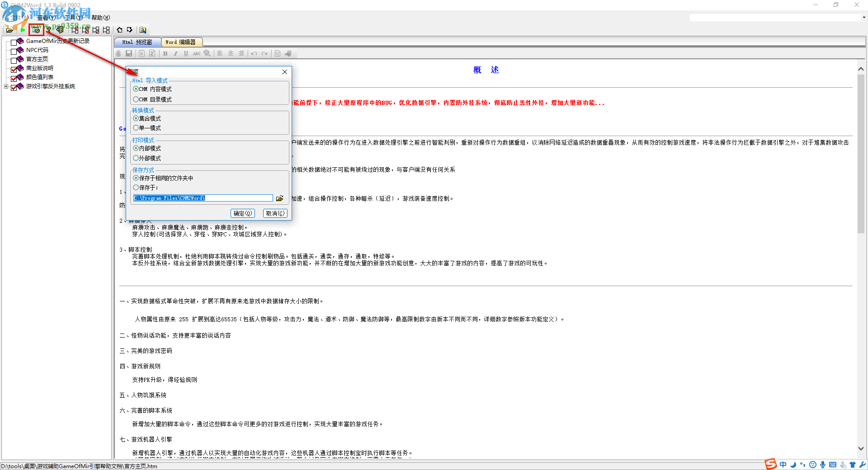Select NPC代码 in the tree

click(x=37, y=50)
